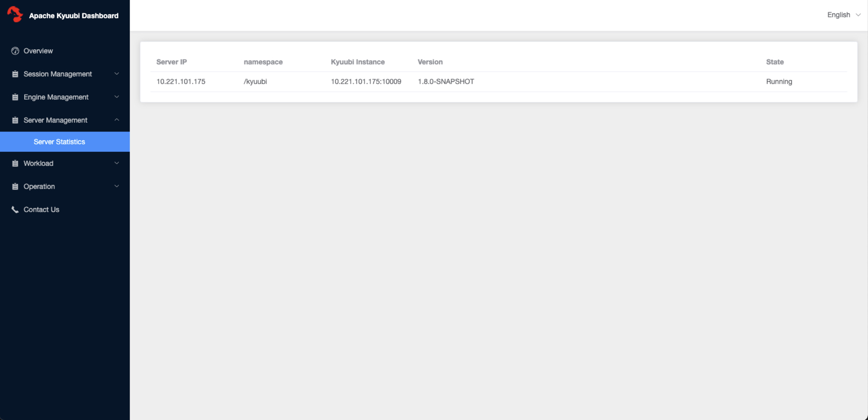Expand Engine Management chevron
868x420 pixels.
point(117,97)
